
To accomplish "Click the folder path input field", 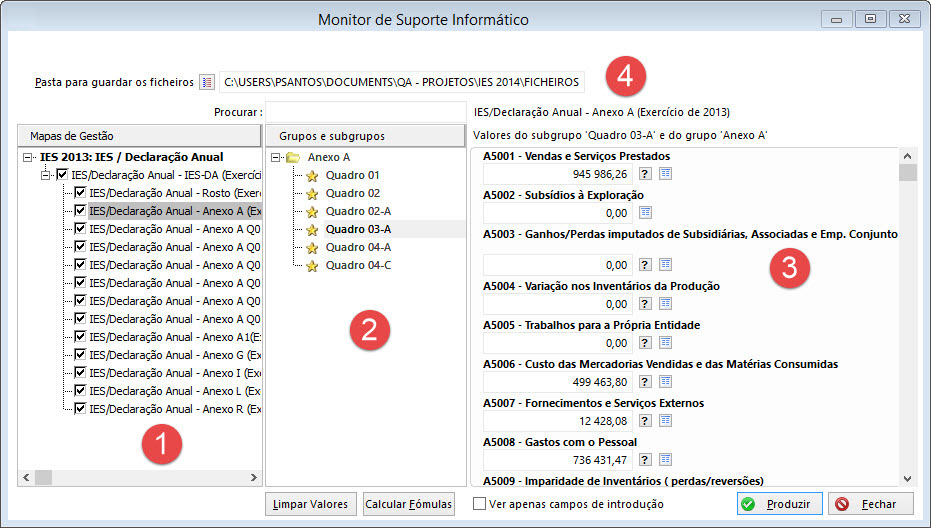I will click(x=402, y=82).
